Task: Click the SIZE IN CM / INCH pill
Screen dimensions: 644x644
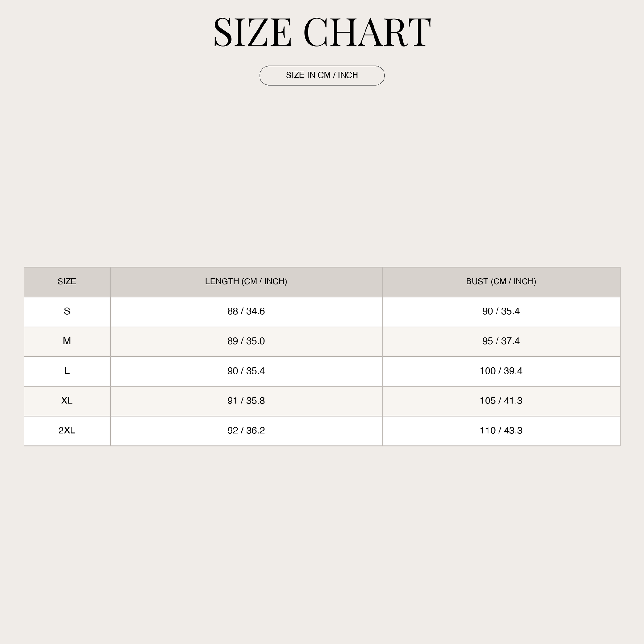Action: tap(322, 75)
